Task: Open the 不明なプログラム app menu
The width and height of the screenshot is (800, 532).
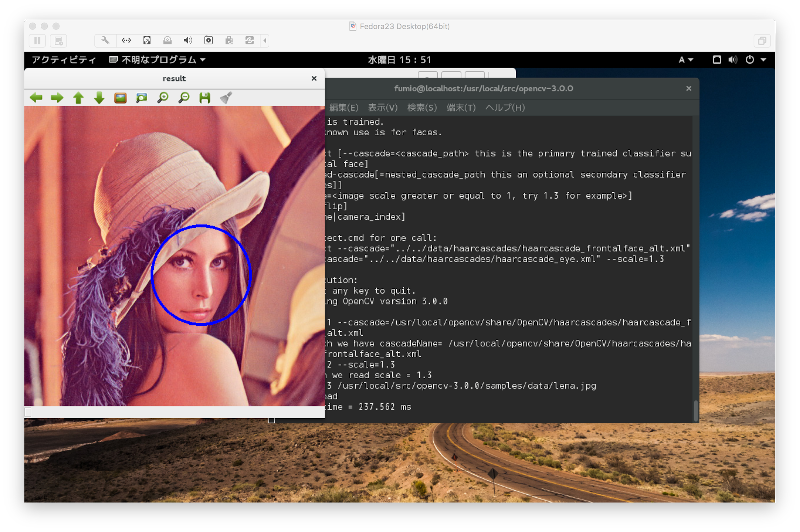Action: pos(157,60)
